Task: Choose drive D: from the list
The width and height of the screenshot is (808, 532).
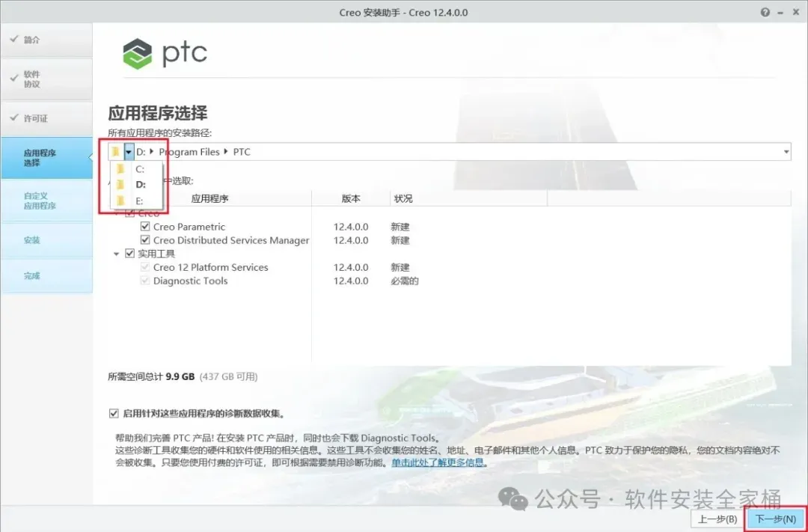Action: [141, 185]
